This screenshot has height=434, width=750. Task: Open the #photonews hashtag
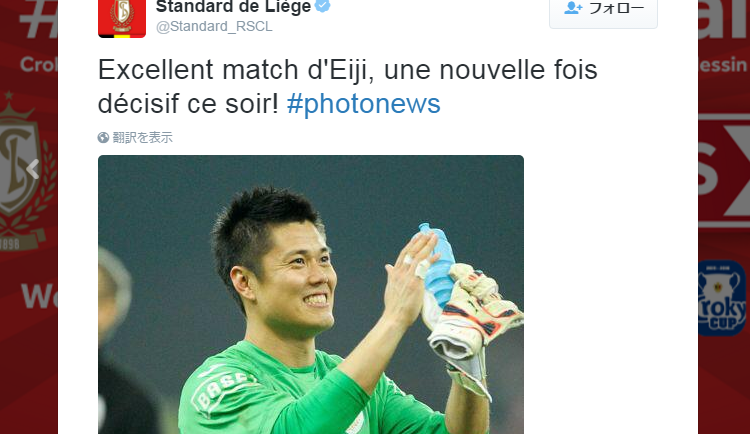[363, 103]
